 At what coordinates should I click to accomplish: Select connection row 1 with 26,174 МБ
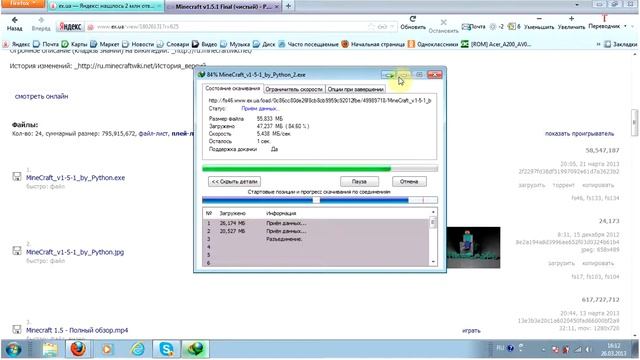(316, 223)
